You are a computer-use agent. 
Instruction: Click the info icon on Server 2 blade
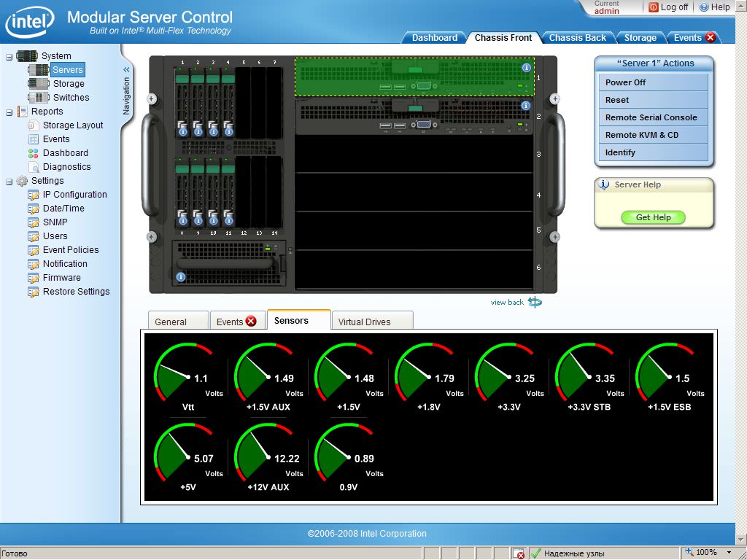(x=526, y=106)
